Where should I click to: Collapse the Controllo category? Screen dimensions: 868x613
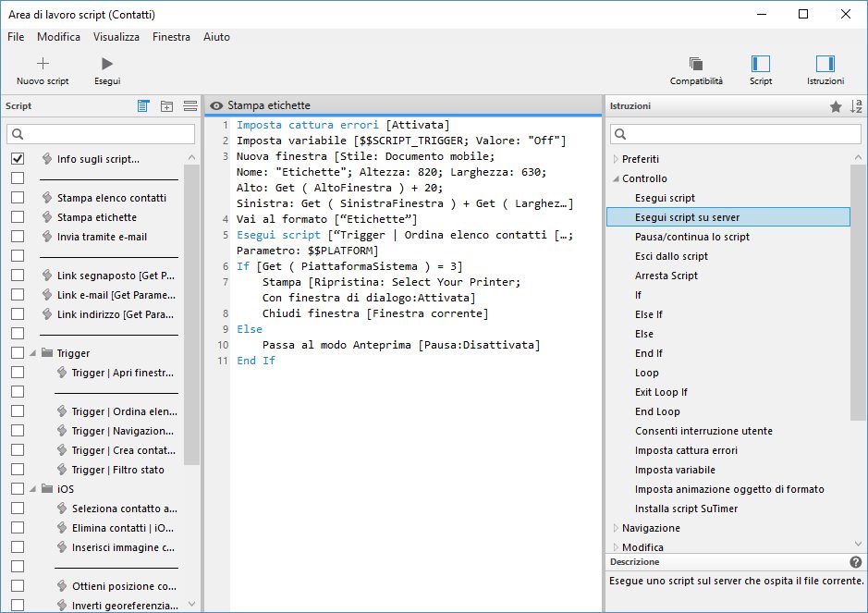coord(616,178)
